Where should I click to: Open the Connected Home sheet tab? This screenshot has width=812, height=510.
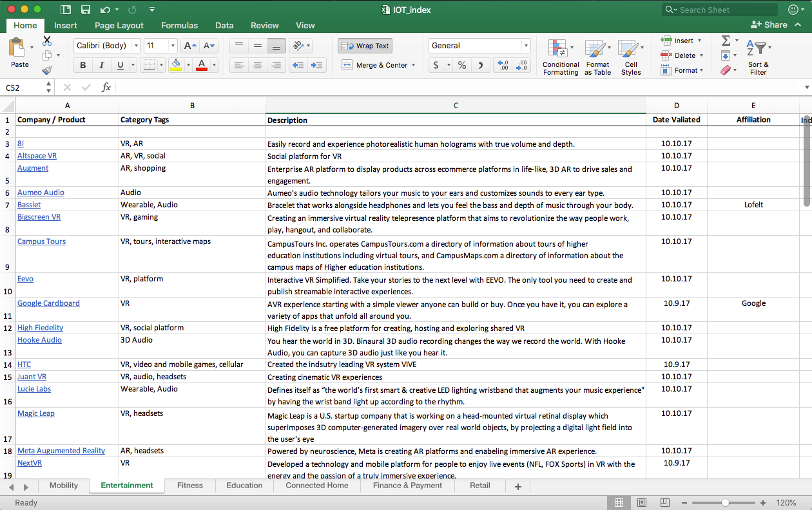(x=317, y=486)
